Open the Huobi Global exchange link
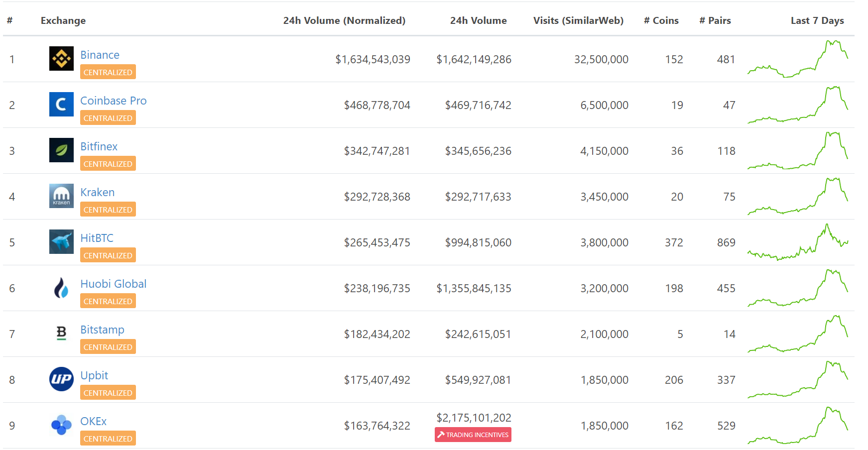 (x=114, y=284)
